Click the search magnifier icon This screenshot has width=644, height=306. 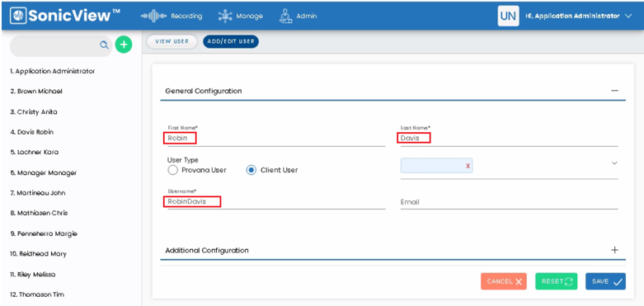coord(105,45)
